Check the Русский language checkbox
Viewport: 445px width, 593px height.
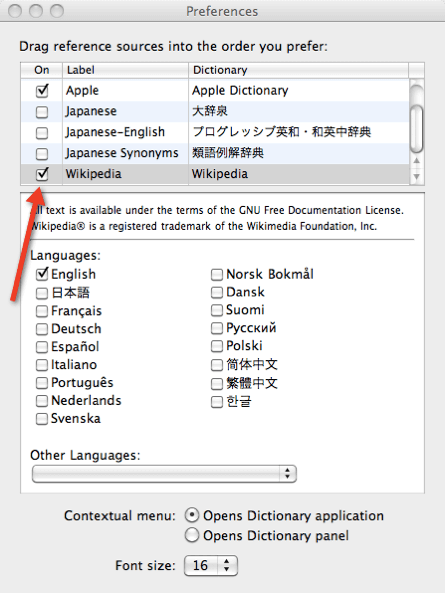217,328
